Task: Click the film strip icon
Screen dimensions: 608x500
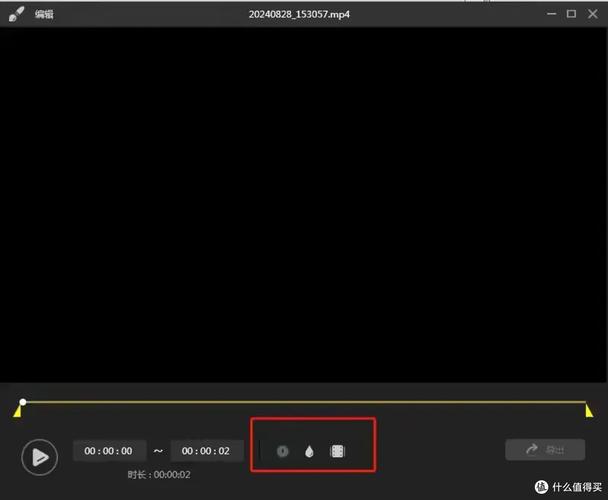Action: click(x=337, y=451)
